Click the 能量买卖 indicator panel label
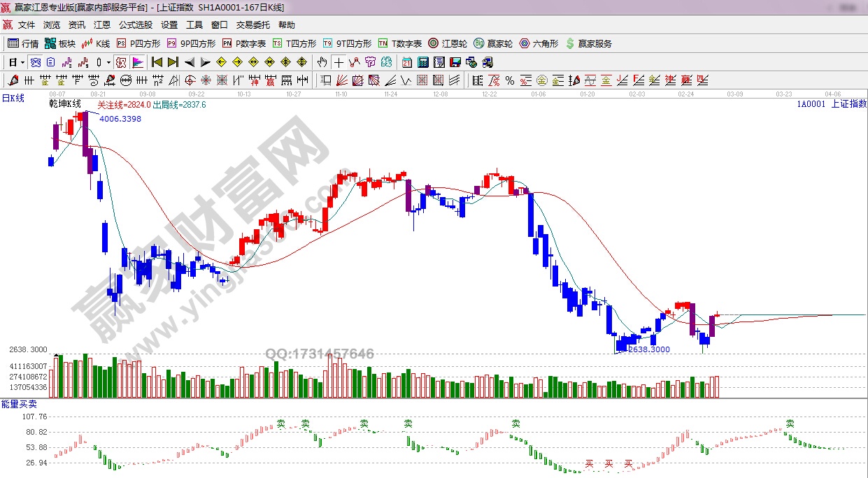The height and width of the screenshot is (478, 868). click(x=19, y=404)
